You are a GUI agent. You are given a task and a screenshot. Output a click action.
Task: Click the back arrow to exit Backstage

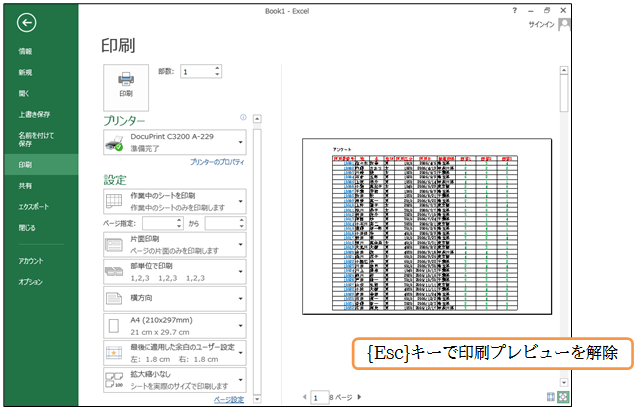27,23
